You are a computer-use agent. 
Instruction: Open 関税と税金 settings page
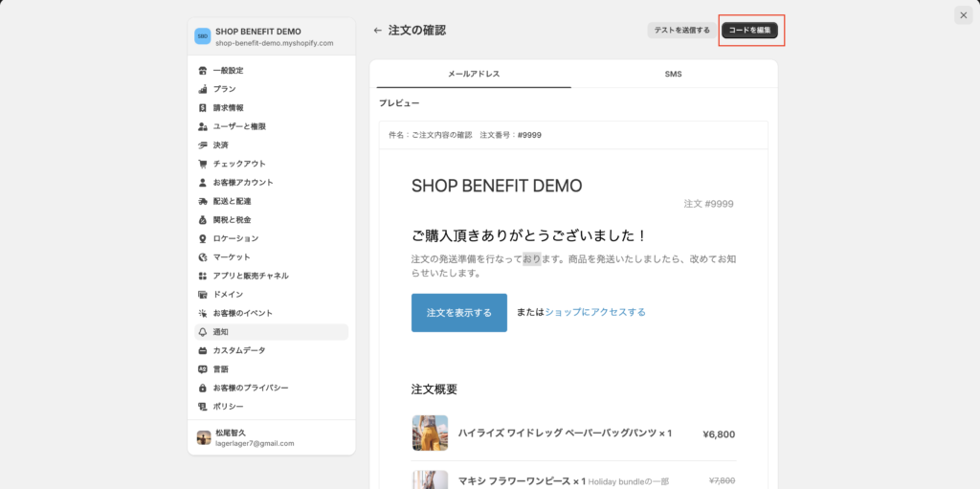271,219
